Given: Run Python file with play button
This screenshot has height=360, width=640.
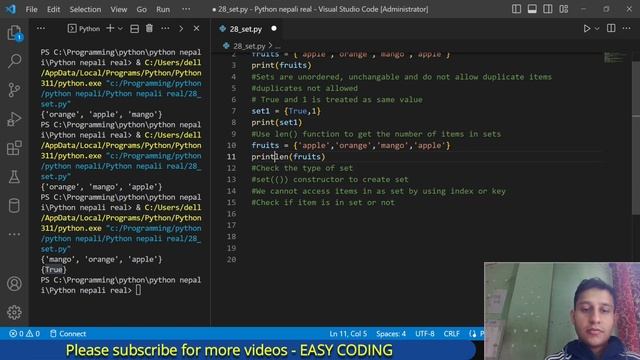Looking at the screenshot, I should pyautogui.click(x=587, y=29).
